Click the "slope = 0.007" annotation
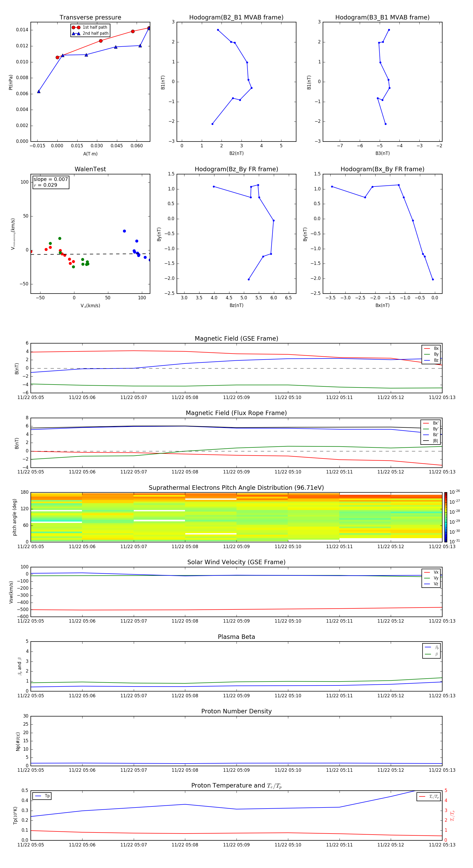The image size is (473, 868). coord(50,179)
